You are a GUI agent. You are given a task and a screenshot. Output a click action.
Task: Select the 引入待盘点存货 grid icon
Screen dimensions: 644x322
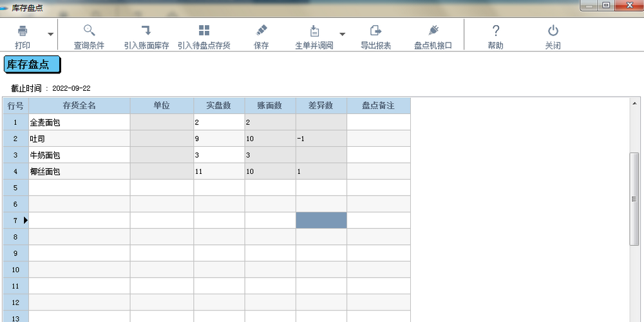click(x=204, y=30)
